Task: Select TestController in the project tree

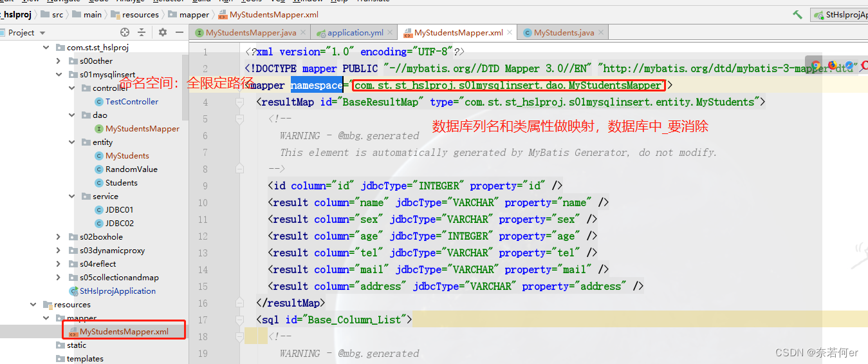Action: (x=132, y=102)
